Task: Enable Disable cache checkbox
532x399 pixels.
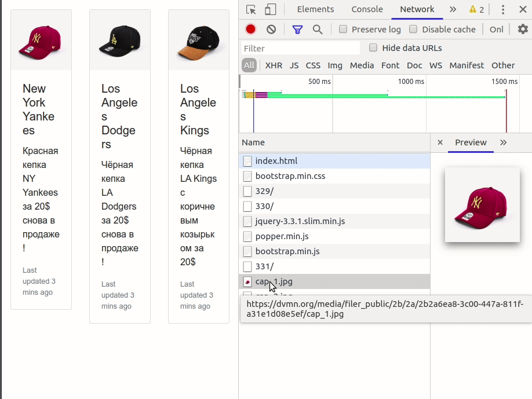Action: tap(413, 29)
